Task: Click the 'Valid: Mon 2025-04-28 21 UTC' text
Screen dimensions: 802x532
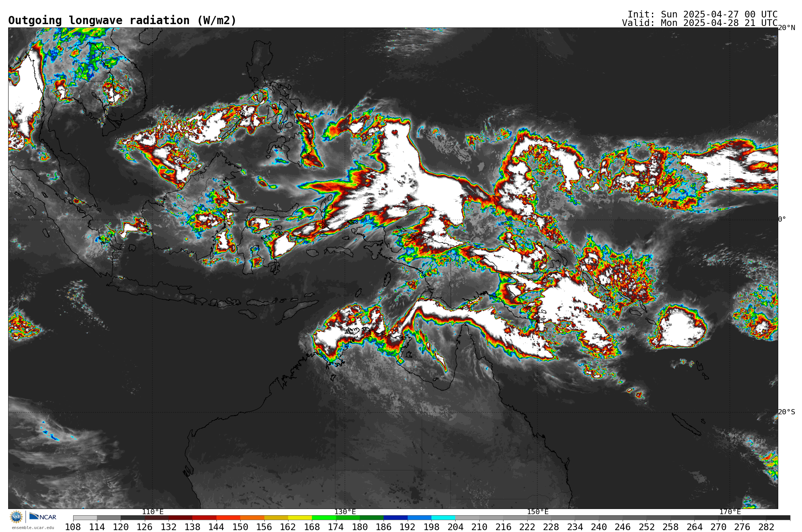Action: [x=700, y=23]
